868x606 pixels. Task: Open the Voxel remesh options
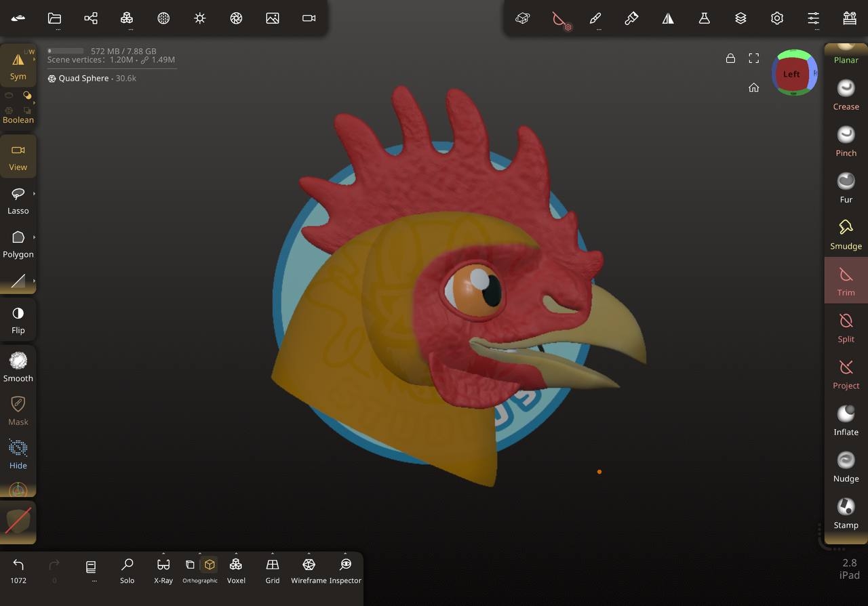(236, 569)
